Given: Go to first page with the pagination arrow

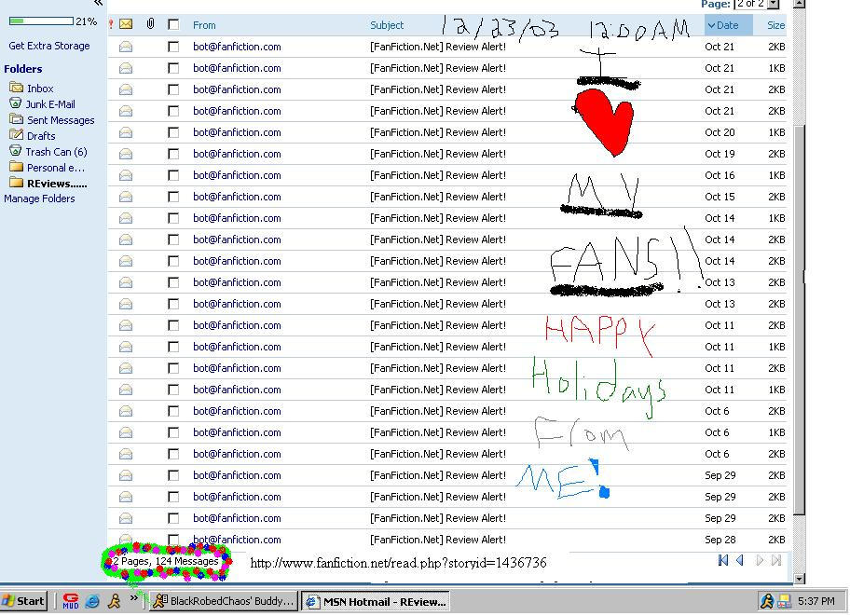Looking at the screenshot, I should [x=722, y=560].
